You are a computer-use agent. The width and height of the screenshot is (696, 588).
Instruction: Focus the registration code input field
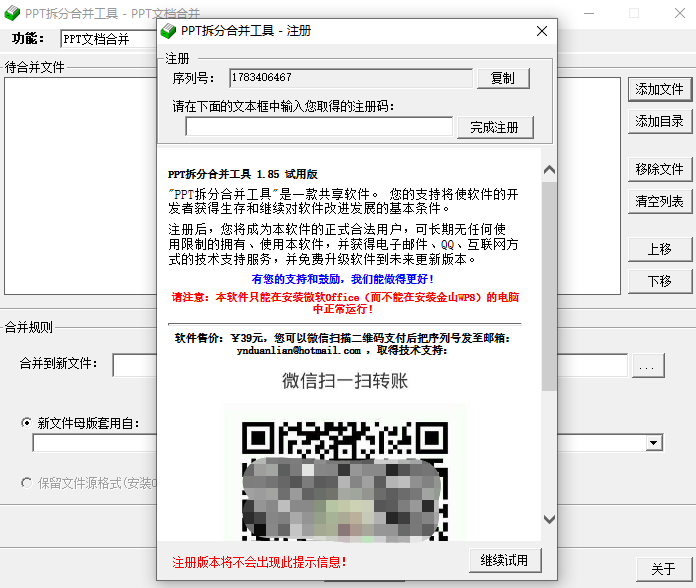(x=319, y=126)
